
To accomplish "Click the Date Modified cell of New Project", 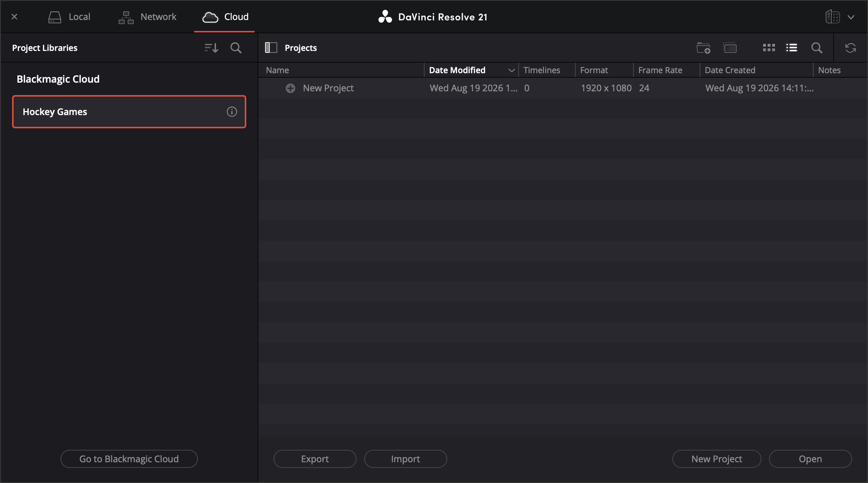I will pyautogui.click(x=474, y=88).
